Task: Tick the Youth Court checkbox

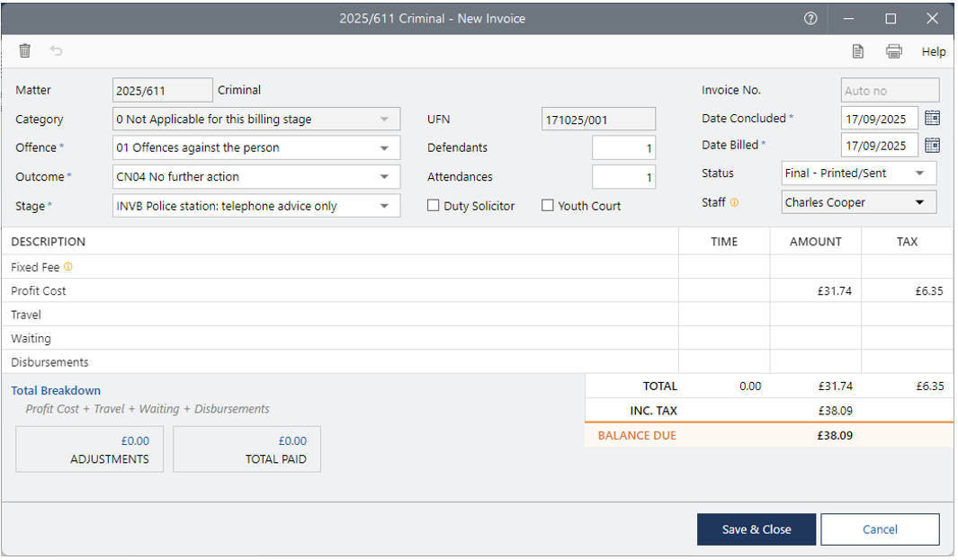Action: click(x=548, y=206)
